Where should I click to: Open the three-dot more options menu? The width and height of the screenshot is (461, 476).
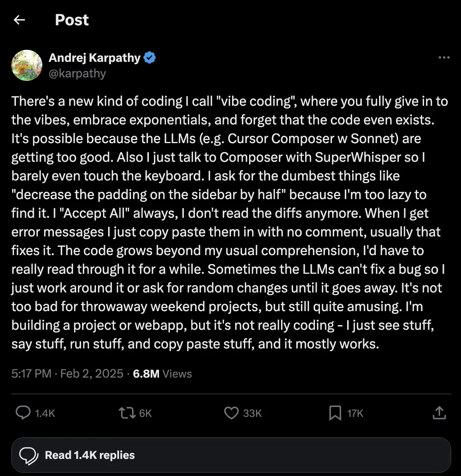443,57
